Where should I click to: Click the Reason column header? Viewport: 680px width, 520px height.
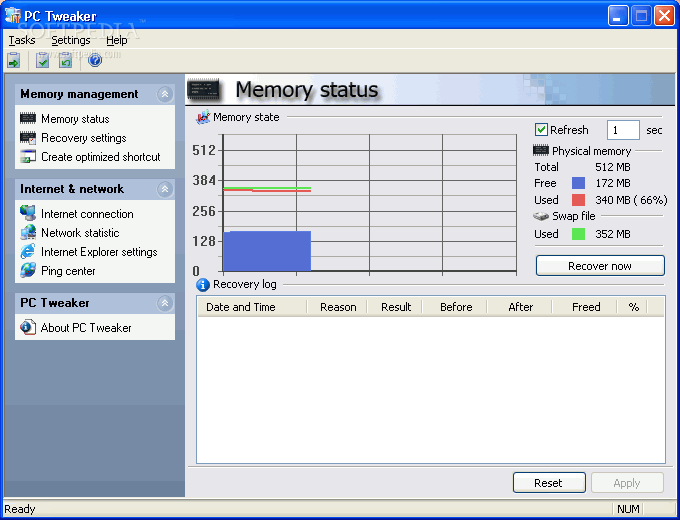(x=337, y=307)
